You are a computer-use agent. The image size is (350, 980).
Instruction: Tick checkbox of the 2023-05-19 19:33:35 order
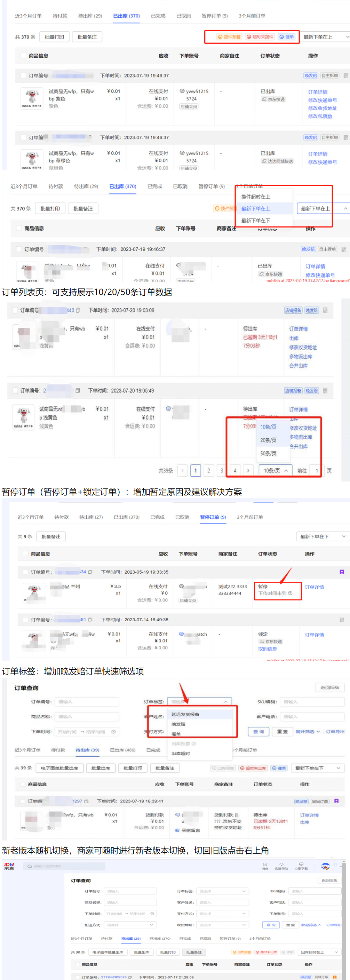pos(25,572)
